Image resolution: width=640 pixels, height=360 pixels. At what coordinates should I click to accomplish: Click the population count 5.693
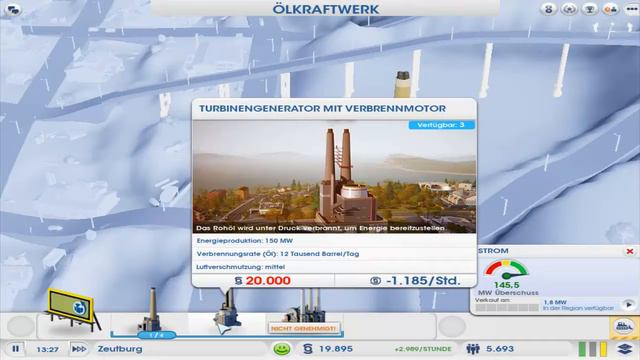tap(500, 349)
